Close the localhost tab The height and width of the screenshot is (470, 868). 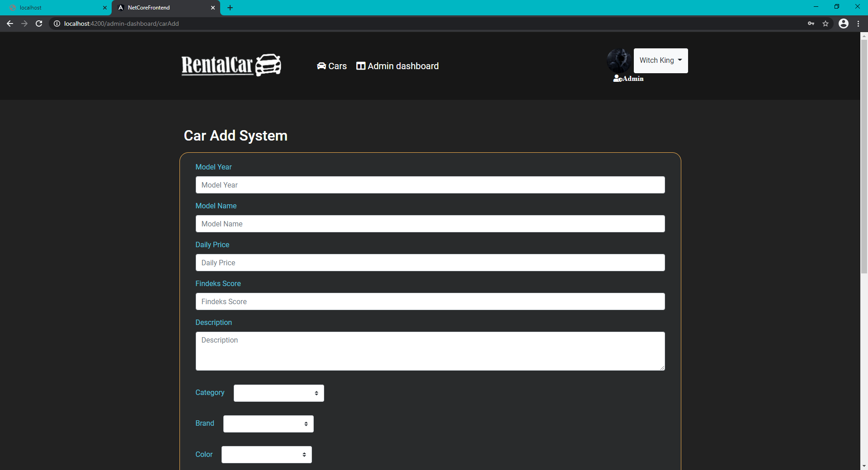point(105,8)
